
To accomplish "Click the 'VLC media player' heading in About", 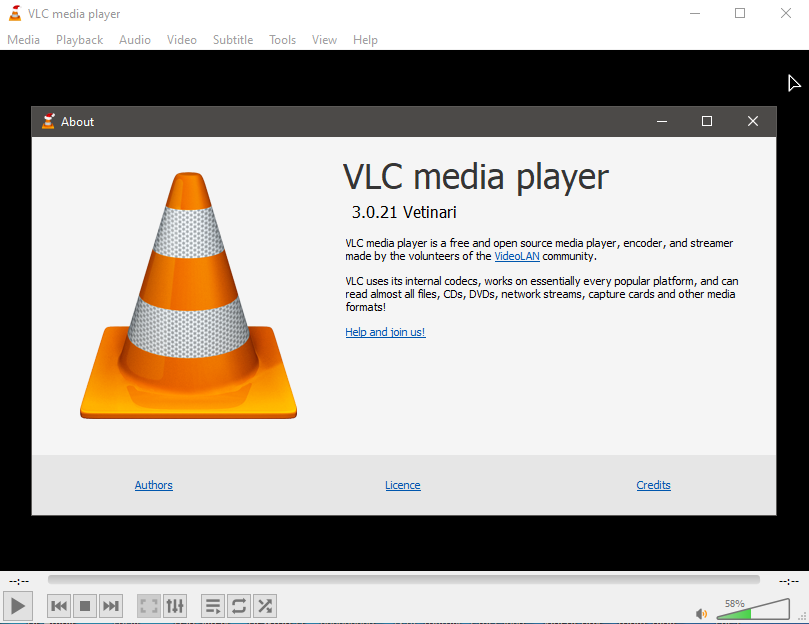I will [x=476, y=177].
